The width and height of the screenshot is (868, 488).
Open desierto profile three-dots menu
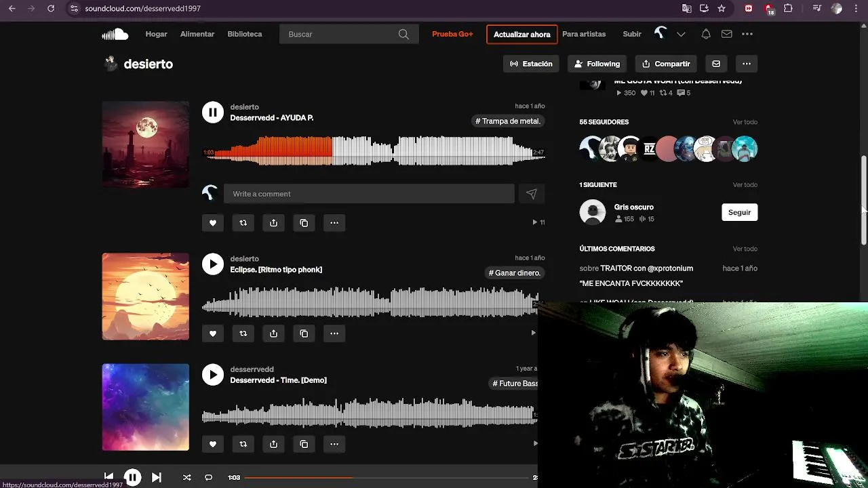coord(747,64)
